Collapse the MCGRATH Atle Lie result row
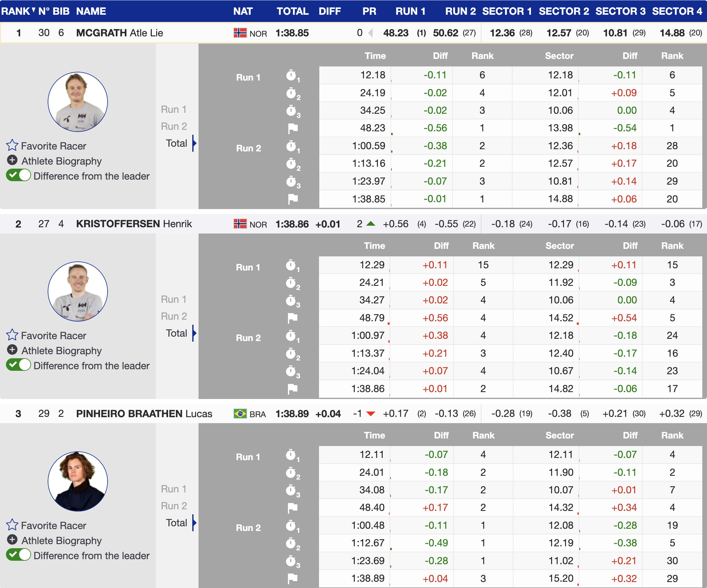 120,33
